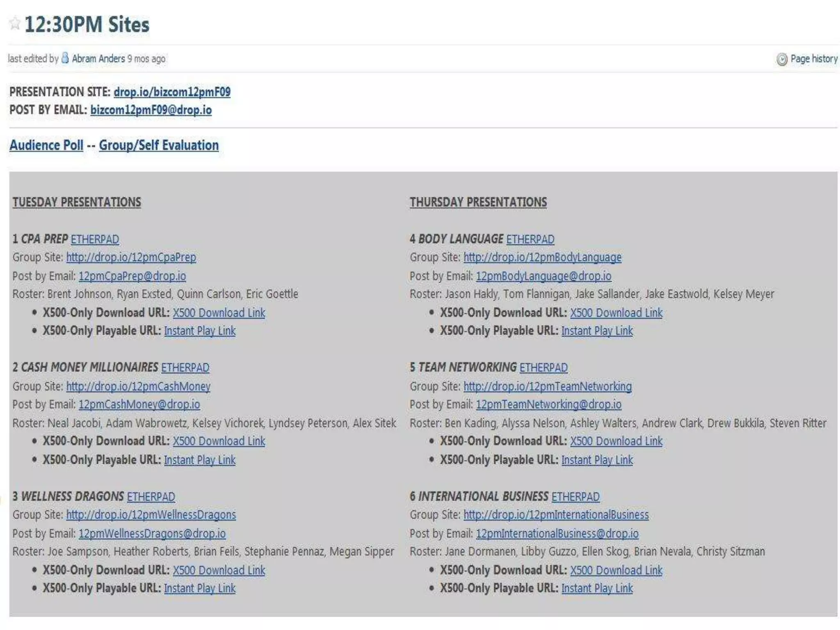This screenshot has height=630, width=840.
Task: Click the star icon beside page title
Action: [15, 23]
